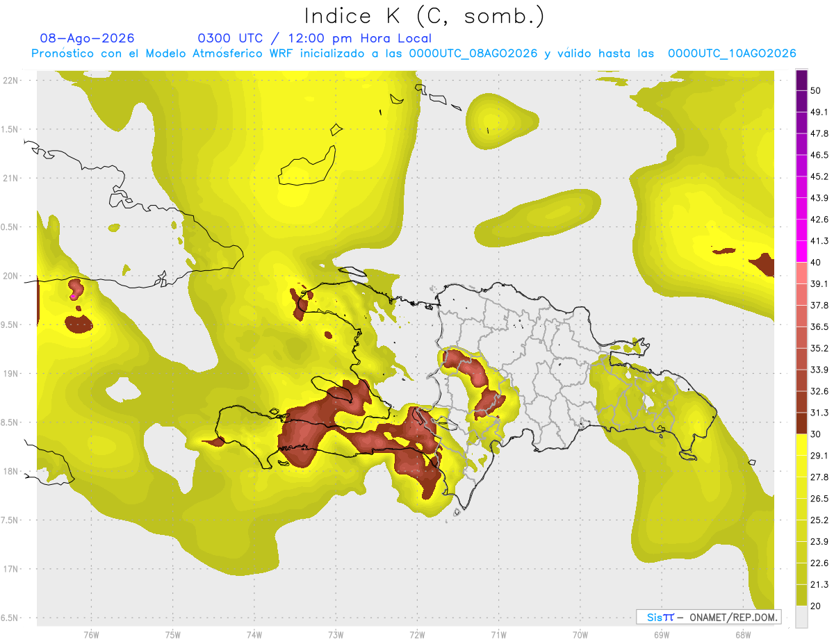Click the "74W" longitude label

click(x=254, y=634)
